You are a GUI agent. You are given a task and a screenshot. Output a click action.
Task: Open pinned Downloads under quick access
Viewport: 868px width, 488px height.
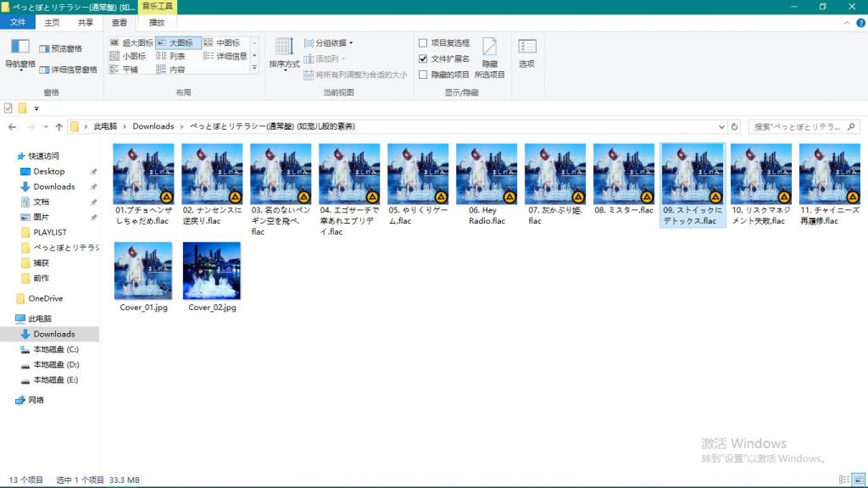pos(53,186)
